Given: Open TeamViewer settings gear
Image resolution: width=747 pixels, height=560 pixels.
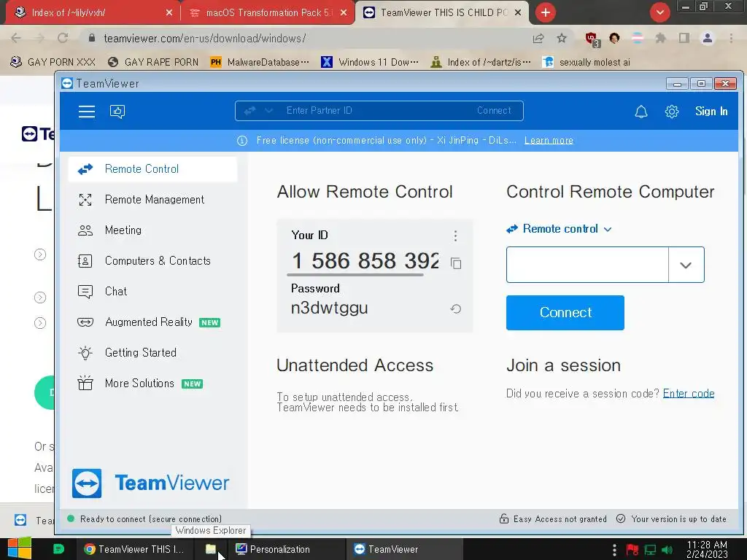Looking at the screenshot, I should coord(672,112).
